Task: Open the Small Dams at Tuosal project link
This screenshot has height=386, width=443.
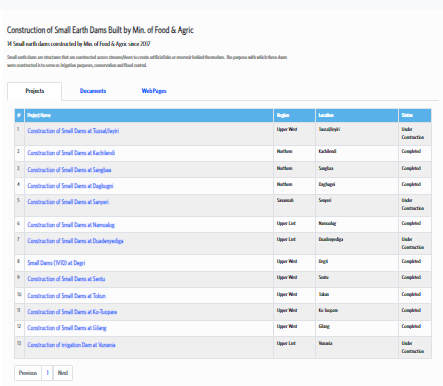Action: pyautogui.click(x=73, y=131)
